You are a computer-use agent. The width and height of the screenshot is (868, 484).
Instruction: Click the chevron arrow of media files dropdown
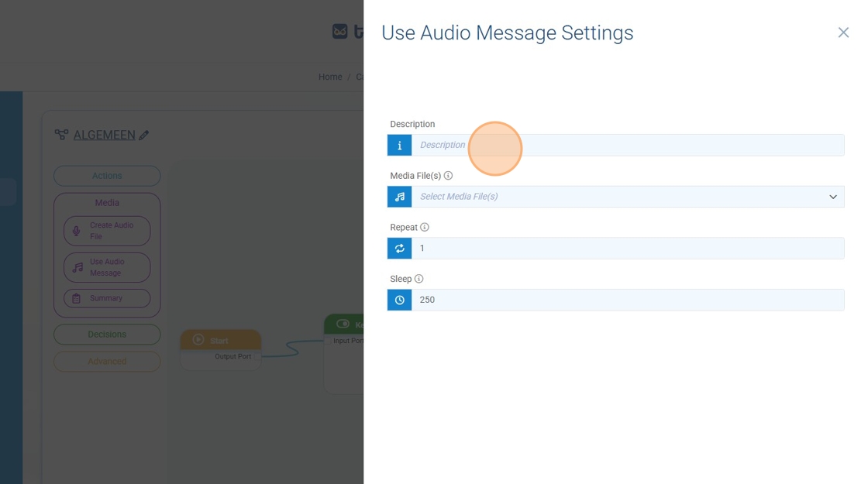(832, 197)
